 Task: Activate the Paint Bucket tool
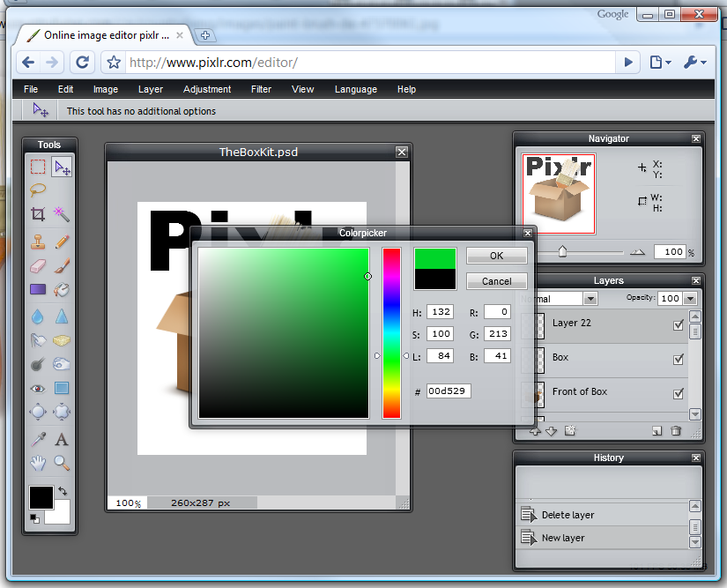[62, 289]
